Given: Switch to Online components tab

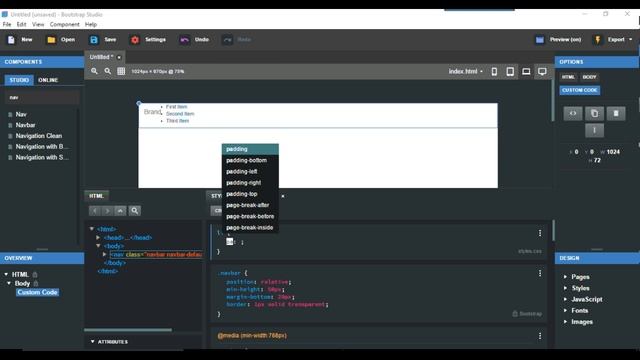Looking at the screenshot, I should pos(48,80).
